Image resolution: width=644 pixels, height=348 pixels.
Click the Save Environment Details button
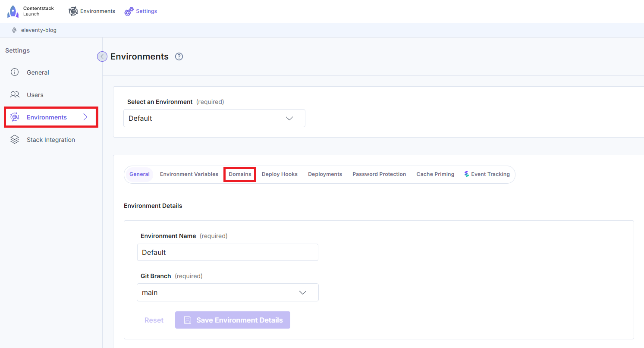click(x=232, y=320)
